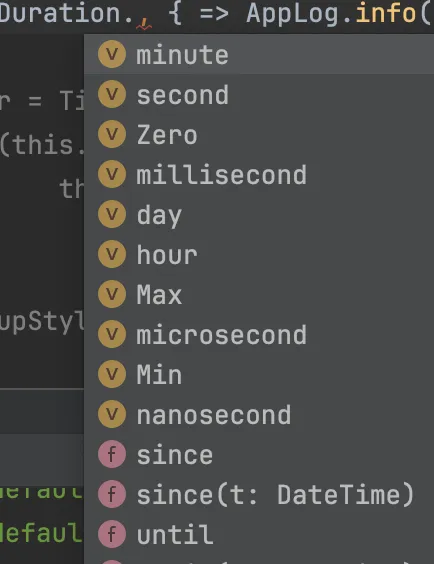The height and width of the screenshot is (564, 434).
Task: Select the hour completion entry
Action: [x=259, y=254]
